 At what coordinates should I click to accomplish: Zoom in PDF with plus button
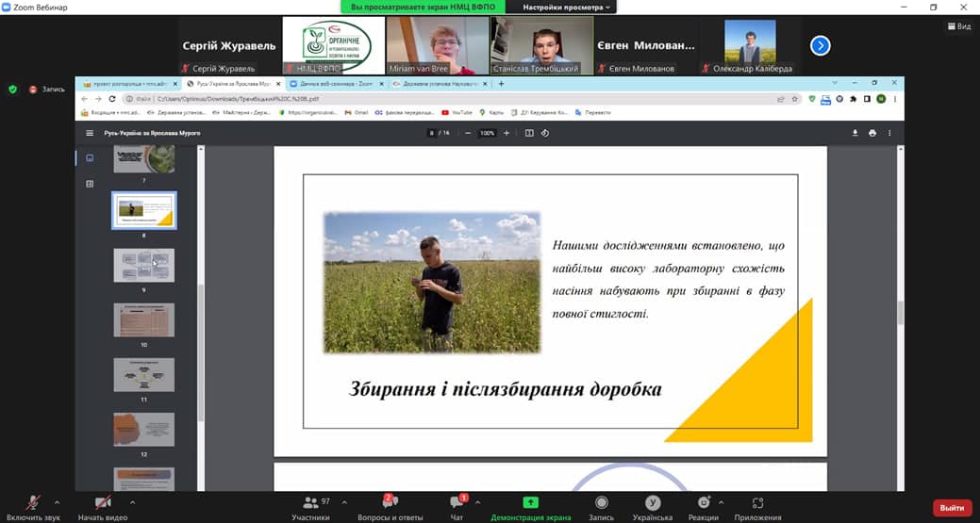pos(507,133)
